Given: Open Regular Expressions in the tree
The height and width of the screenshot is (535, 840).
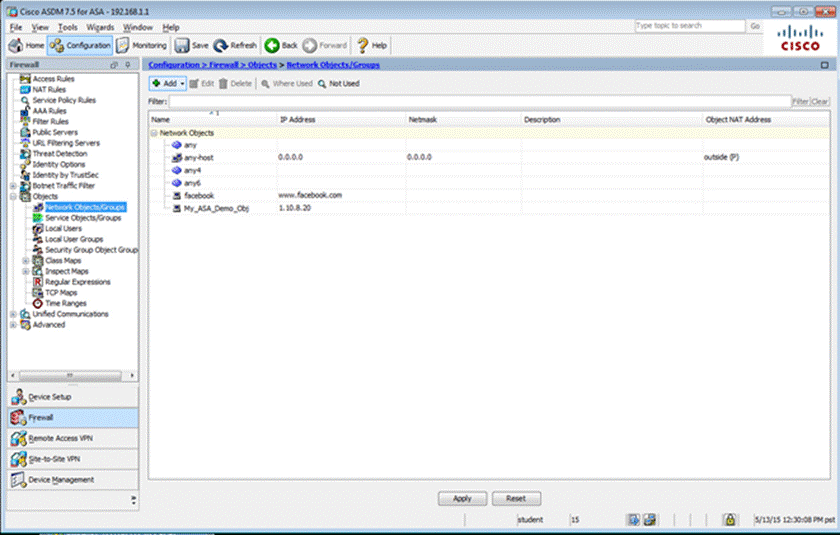Looking at the screenshot, I should 73,282.
